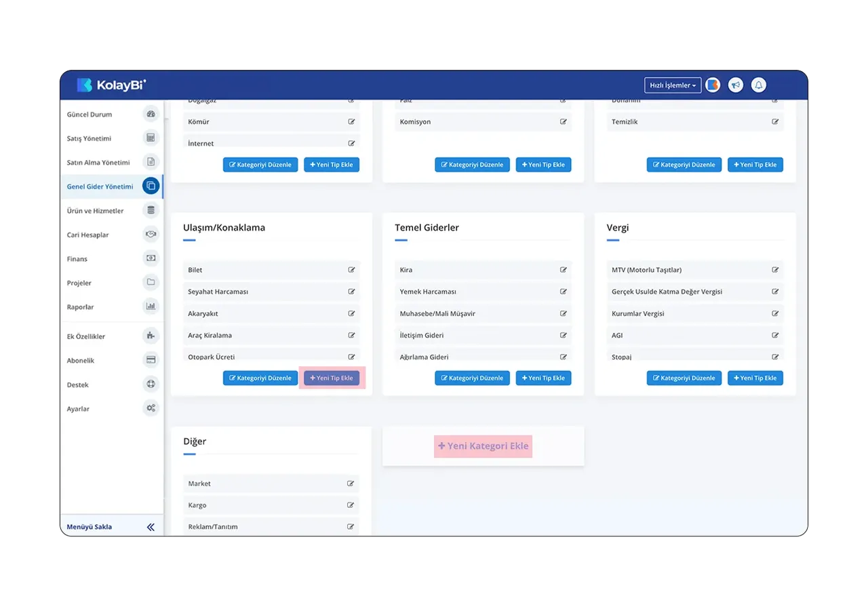Open Güncel Durum in the sidebar
Viewport: 868px width, 590px height.
(x=111, y=115)
